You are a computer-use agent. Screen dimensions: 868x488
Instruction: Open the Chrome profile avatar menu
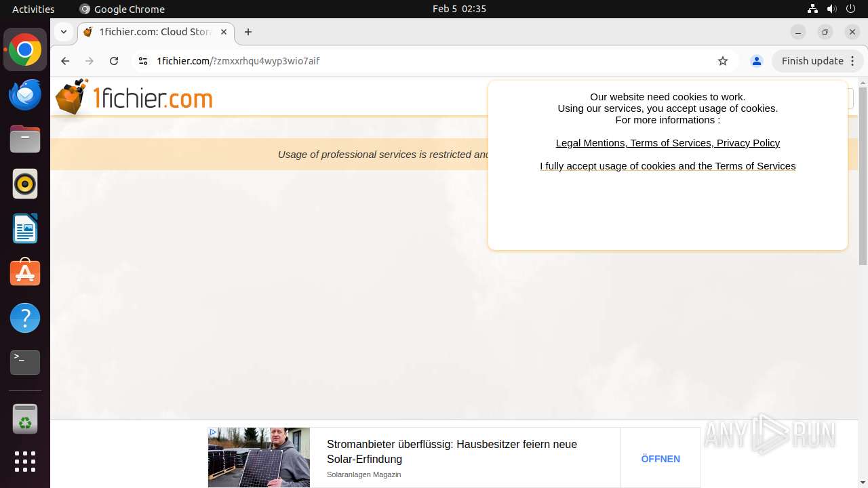coord(757,61)
